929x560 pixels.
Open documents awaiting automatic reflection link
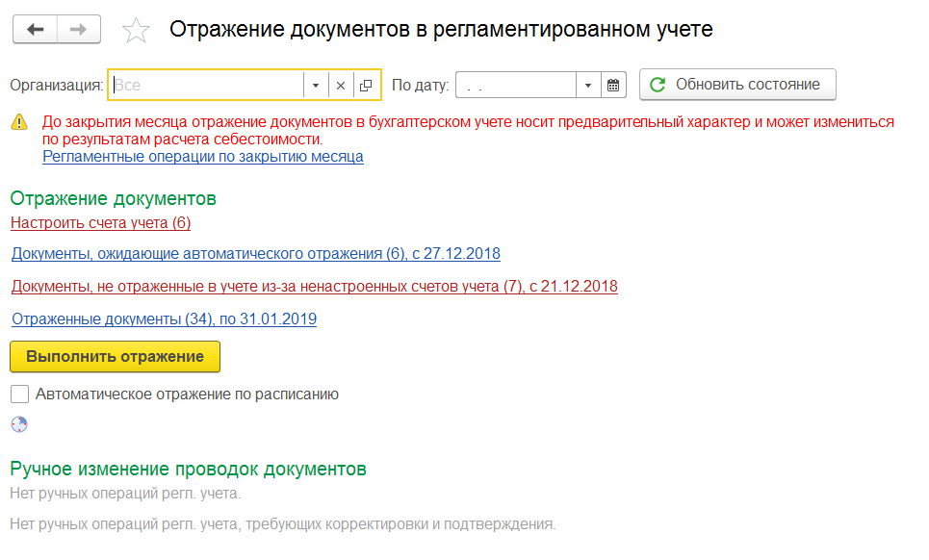[x=256, y=254]
